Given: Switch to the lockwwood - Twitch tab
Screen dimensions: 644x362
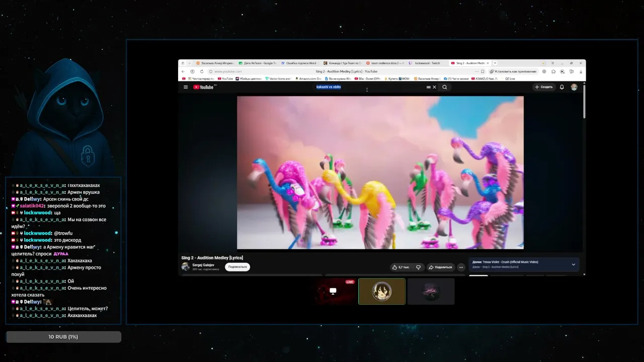Looking at the screenshot, I should point(427,63).
